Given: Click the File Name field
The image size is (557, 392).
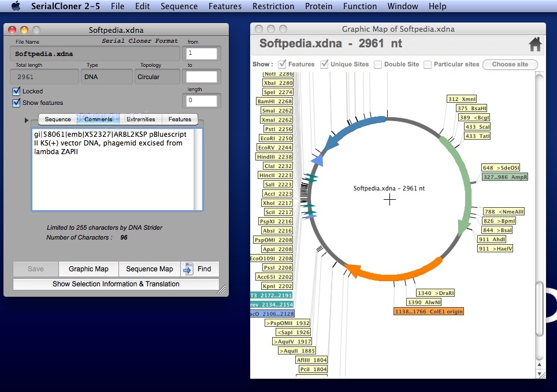Looking at the screenshot, I should click(95, 54).
